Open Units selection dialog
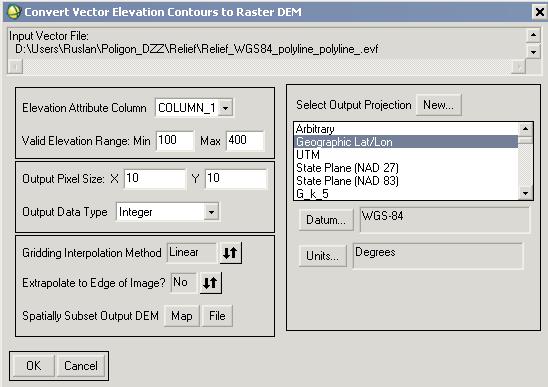This screenshot has width=548, height=387. point(323,256)
